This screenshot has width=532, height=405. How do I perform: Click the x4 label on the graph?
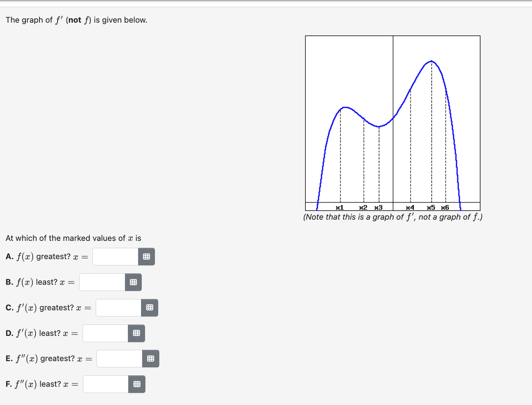[410, 207]
